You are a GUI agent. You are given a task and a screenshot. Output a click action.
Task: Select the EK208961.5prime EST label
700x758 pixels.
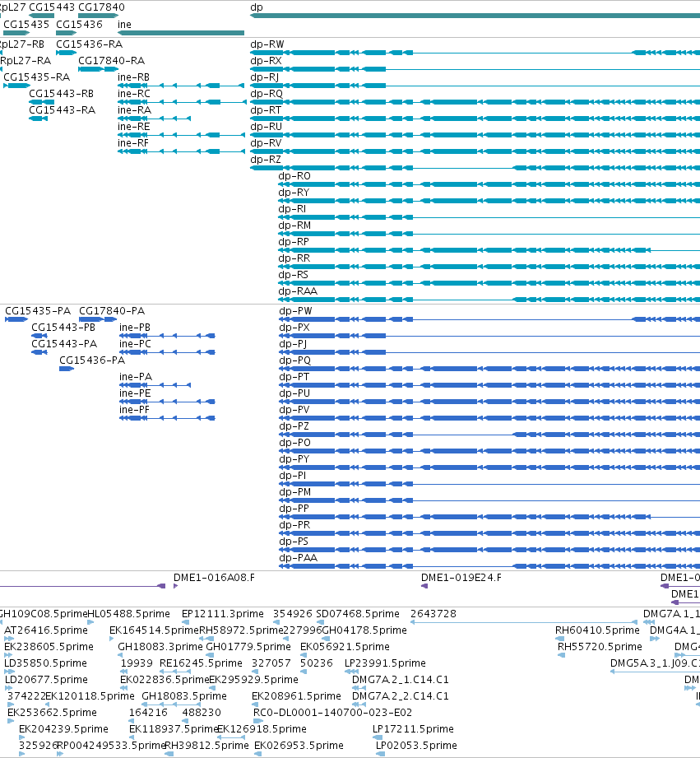pyautogui.click(x=296, y=695)
